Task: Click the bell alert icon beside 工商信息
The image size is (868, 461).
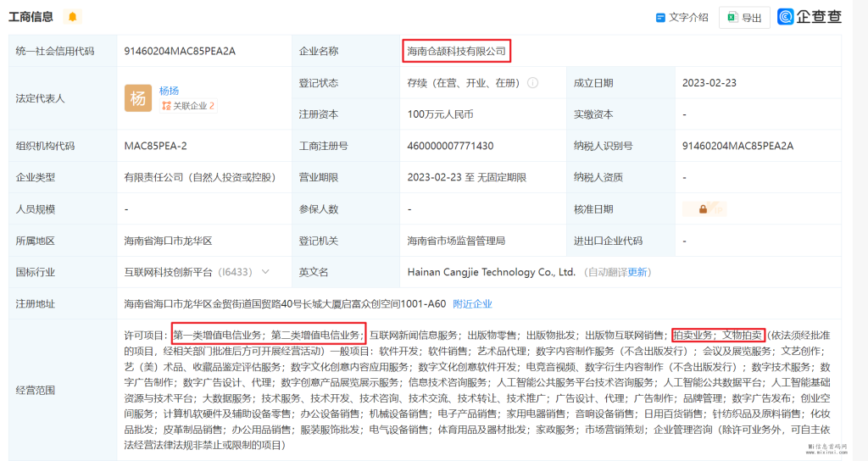Action: click(x=73, y=17)
